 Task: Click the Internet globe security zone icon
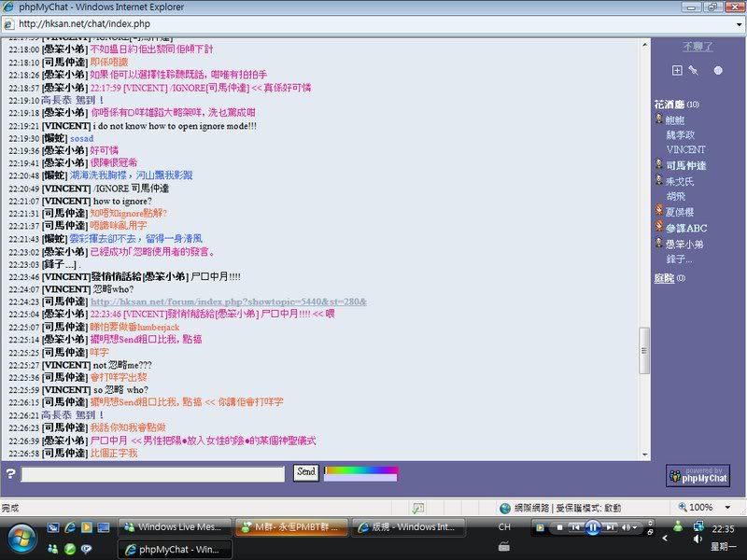(x=505, y=508)
